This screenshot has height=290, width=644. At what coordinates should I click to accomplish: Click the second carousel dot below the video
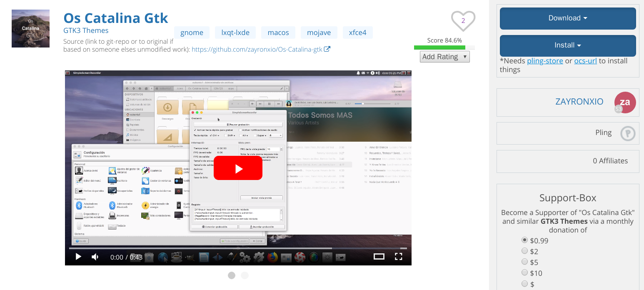tap(245, 275)
